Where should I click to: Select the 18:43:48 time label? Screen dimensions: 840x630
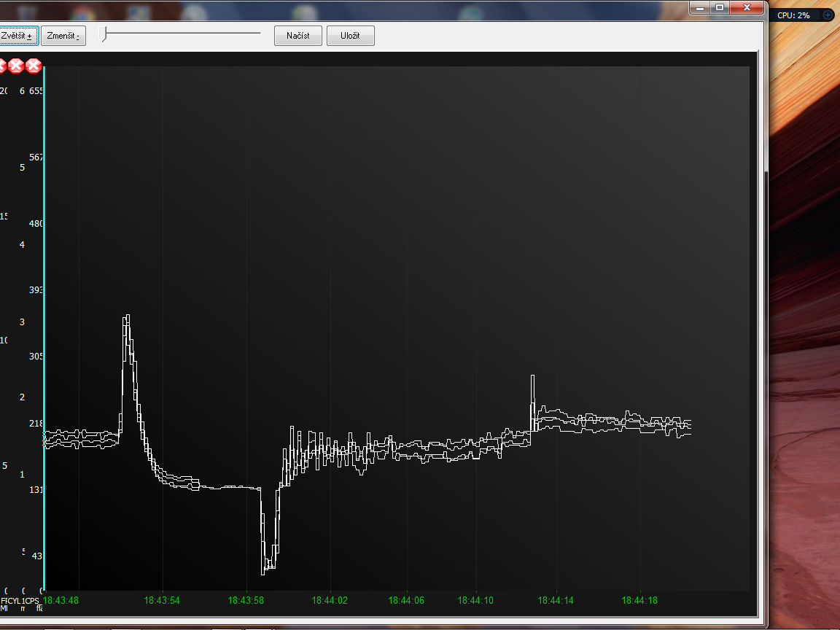61,600
